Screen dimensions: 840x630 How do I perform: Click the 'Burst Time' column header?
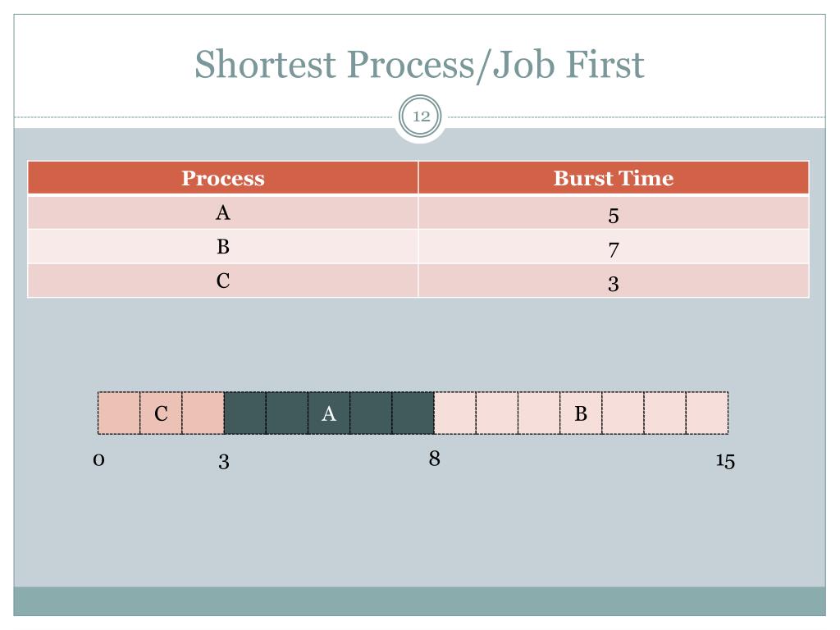pyautogui.click(x=614, y=178)
